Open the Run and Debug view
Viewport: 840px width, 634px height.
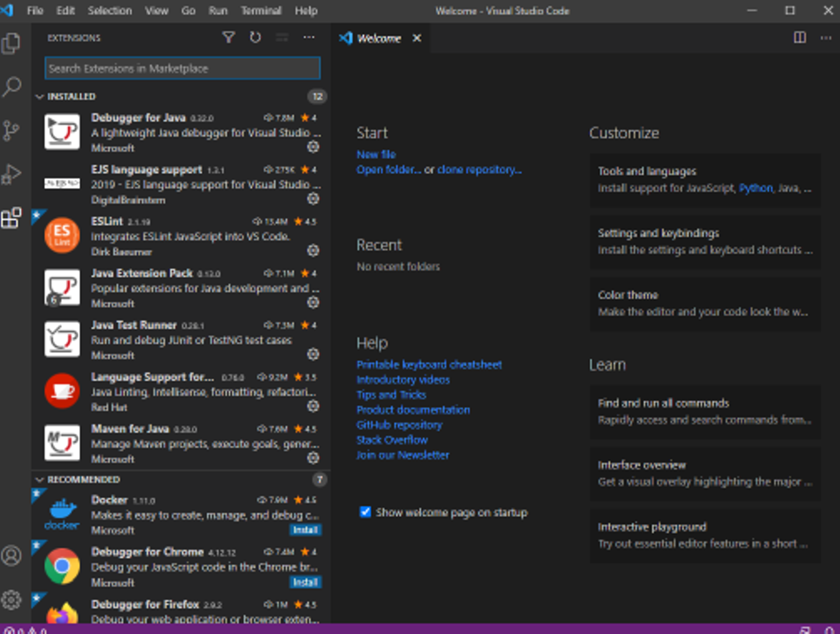click(12, 174)
